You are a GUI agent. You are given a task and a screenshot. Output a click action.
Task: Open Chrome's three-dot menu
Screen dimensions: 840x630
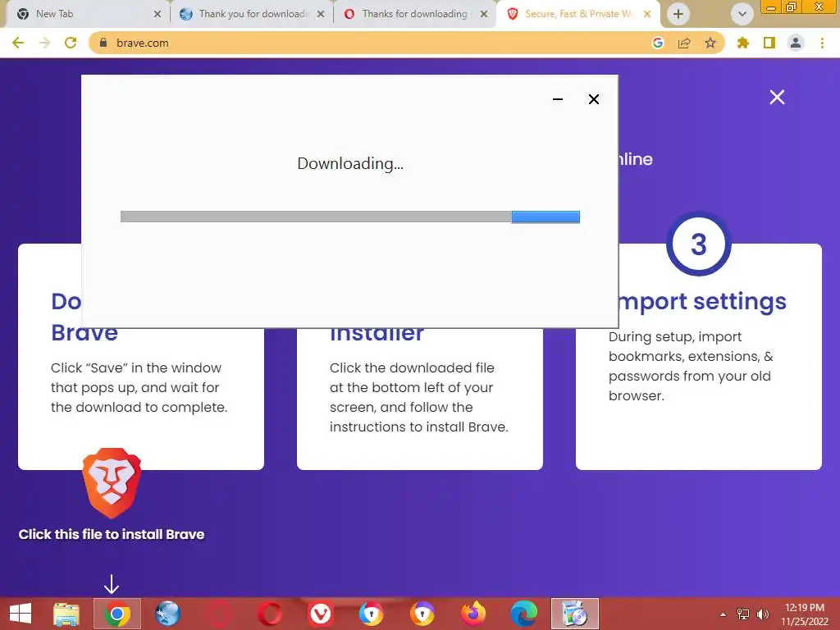click(822, 43)
